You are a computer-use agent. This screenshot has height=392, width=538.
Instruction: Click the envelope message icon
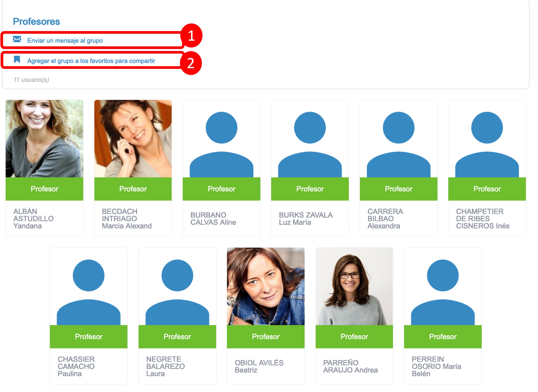(17, 39)
